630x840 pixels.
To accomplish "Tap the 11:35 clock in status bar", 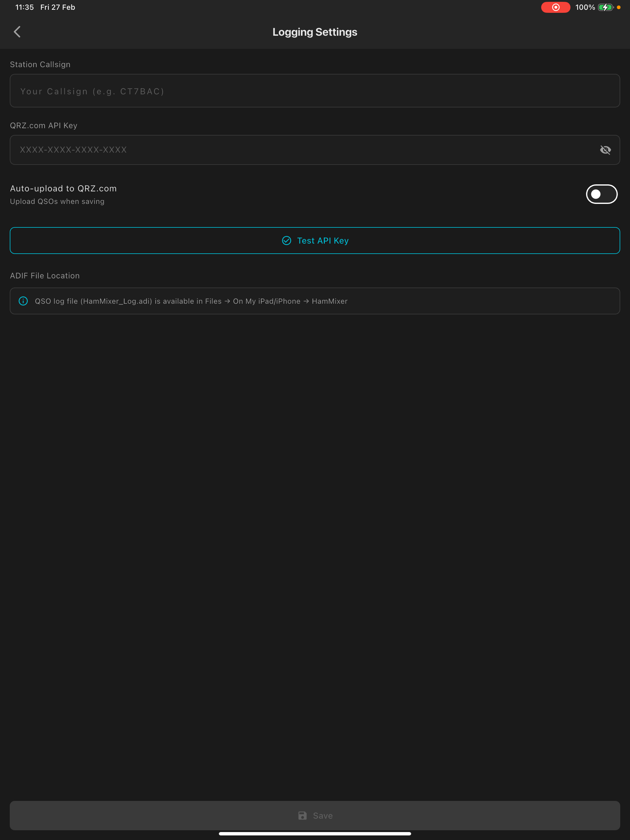I will click(x=25, y=7).
